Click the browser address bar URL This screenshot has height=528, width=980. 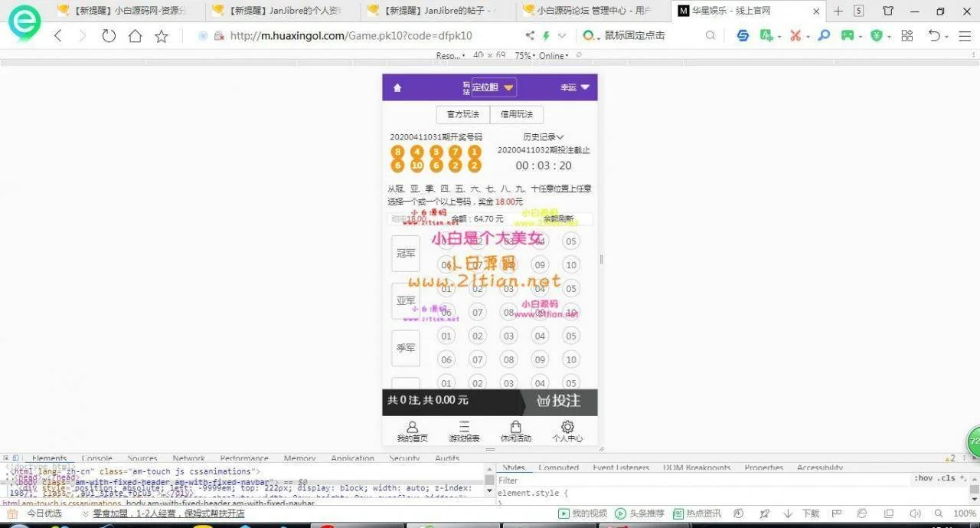(351, 36)
